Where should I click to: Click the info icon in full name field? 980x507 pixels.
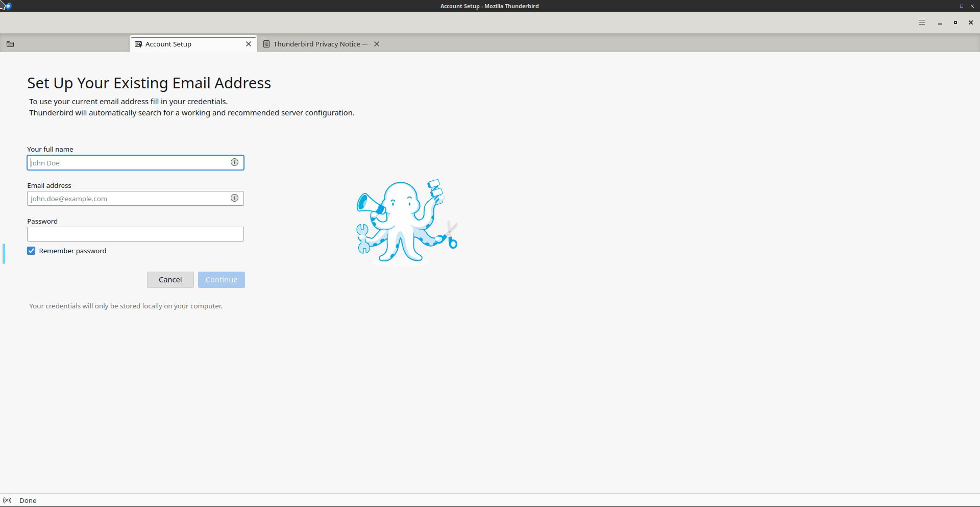(234, 162)
